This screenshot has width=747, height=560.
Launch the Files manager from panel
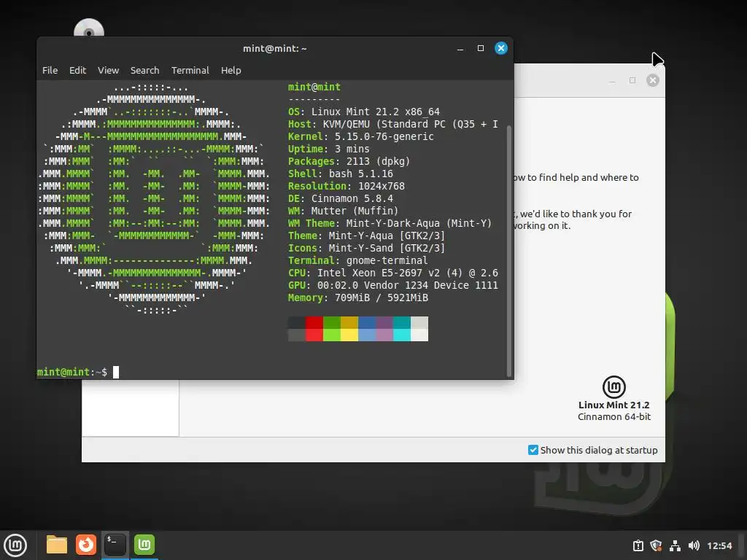[x=57, y=545]
